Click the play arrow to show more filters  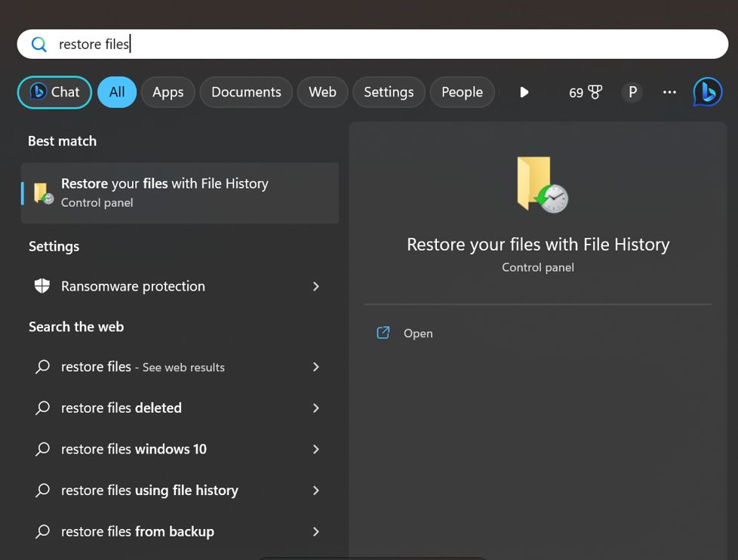(524, 92)
